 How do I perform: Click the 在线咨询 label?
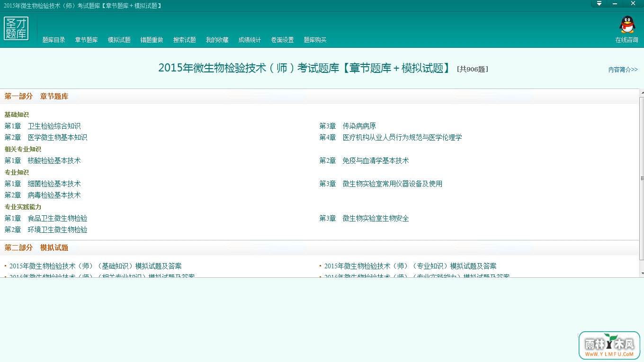[627, 40]
